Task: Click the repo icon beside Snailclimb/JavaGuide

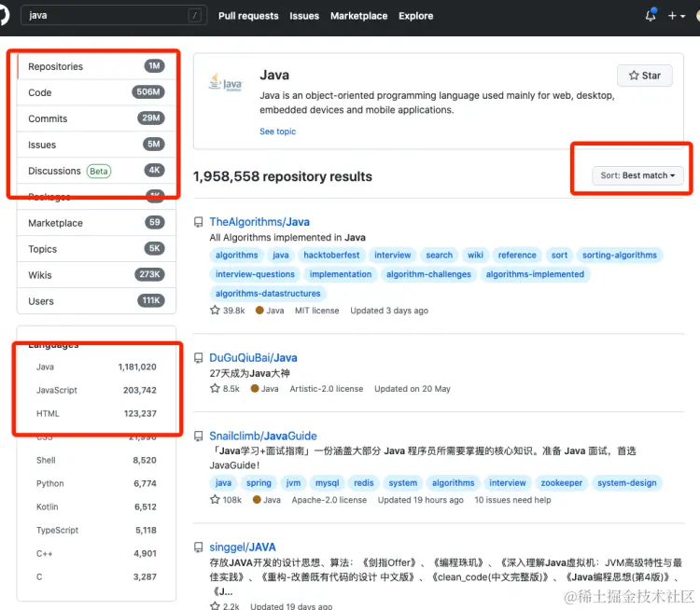Action: click(x=198, y=436)
